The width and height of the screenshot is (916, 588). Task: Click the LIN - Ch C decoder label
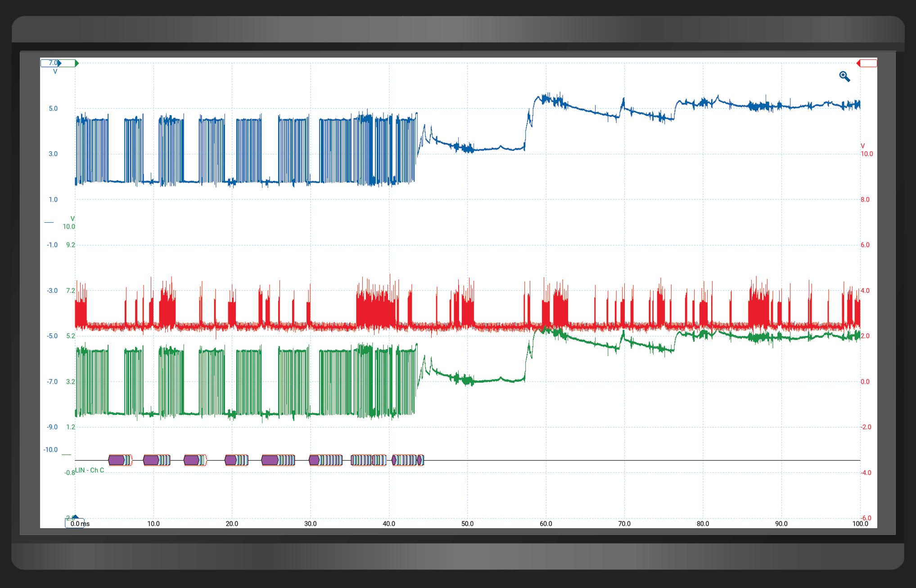coord(90,470)
